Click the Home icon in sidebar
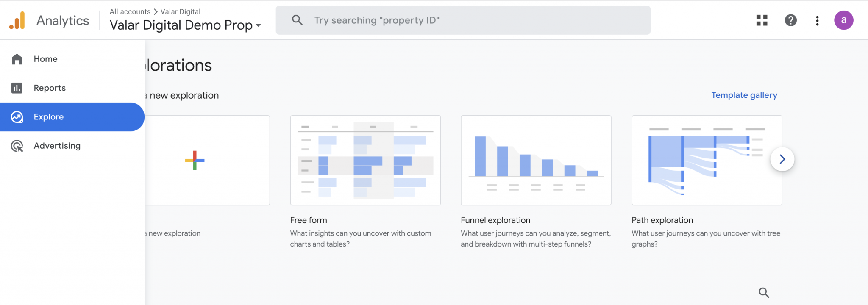The image size is (868, 305). [x=17, y=59]
